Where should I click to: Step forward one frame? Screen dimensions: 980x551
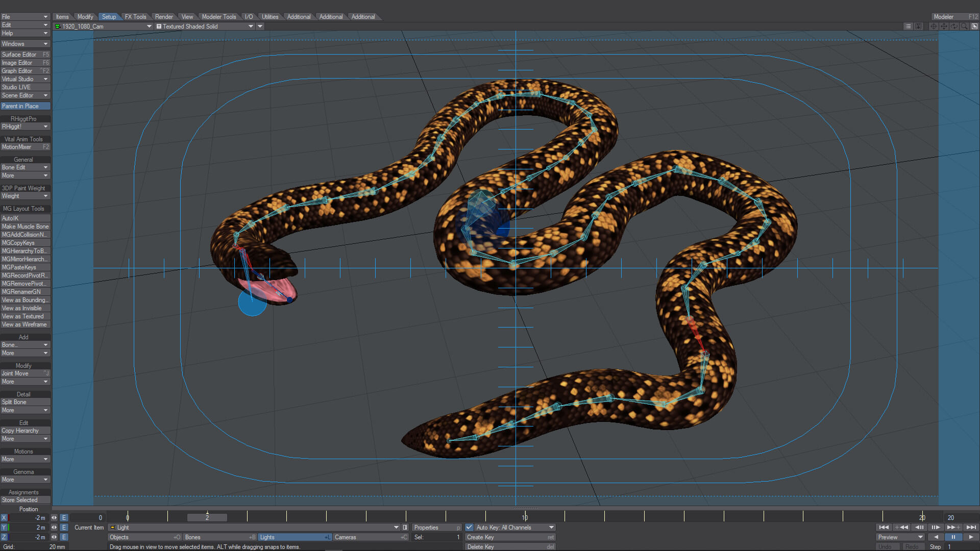935,527
